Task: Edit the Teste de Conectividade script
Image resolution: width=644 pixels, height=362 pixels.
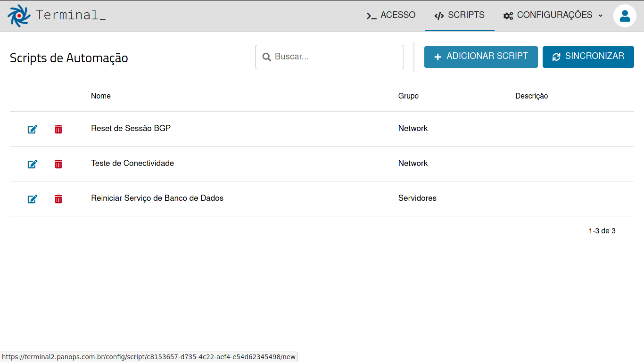Action: pyautogui.click(x=33, y=164)
